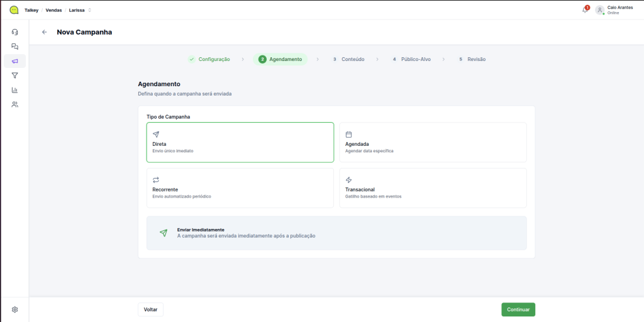Click the back arrow beside Nova Campanha
Image resolution: width=644 pixels, height=322 pixels.
44,32
